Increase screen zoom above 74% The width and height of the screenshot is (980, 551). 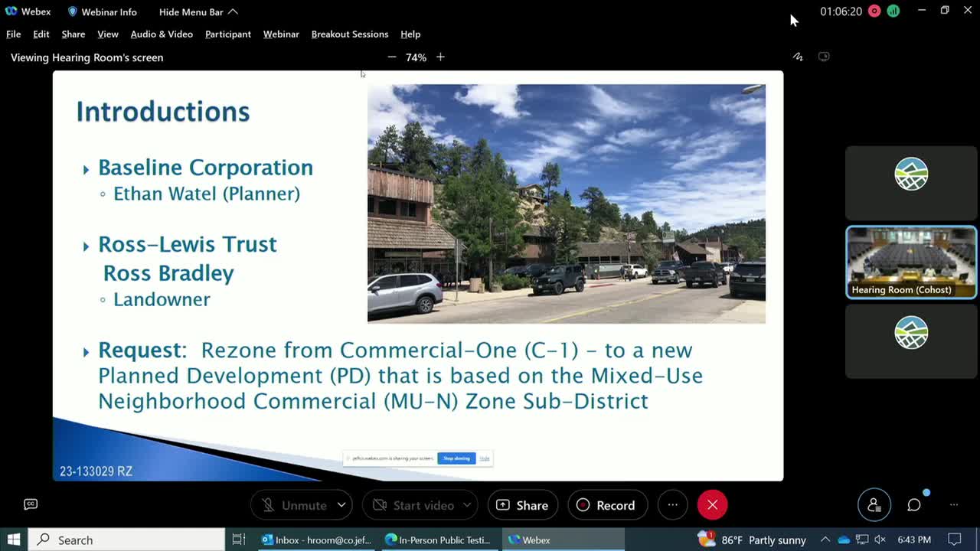tap(440, 57)
